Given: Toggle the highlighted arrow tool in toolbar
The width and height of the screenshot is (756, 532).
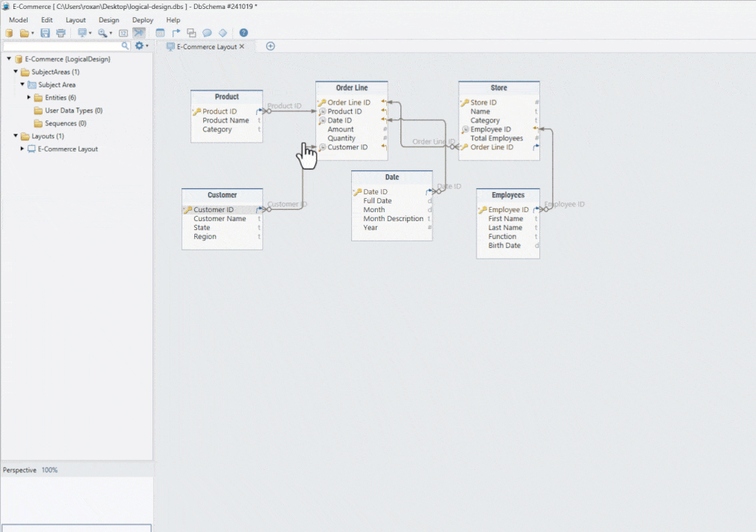Looking at the screenshot, I should pos(139,33).
